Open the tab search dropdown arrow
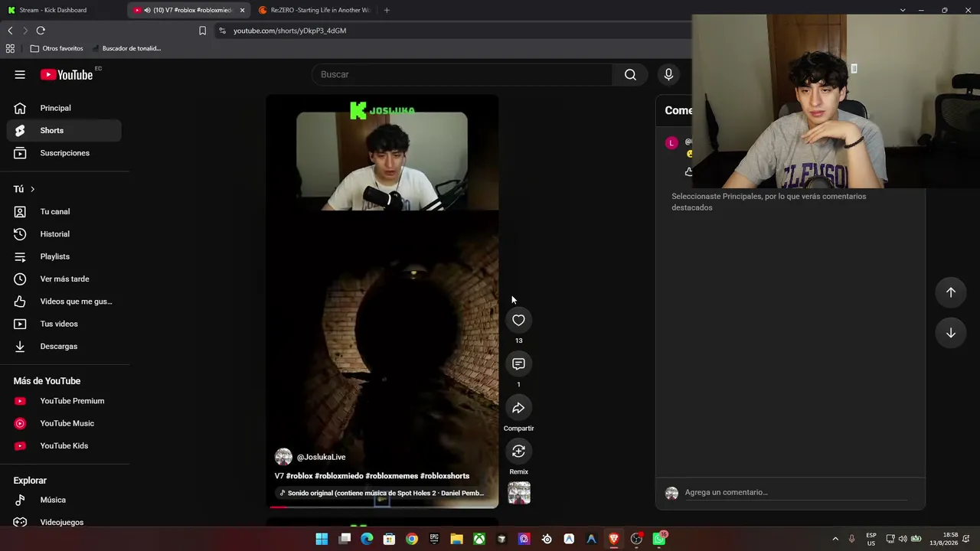 pyautogui.click(x=903, y=10)
